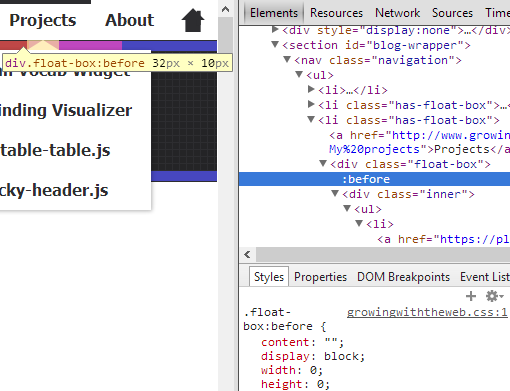This screenshot has height=391, width=510.
Task: Expand the first has-float-box li node
Action: coord(311,104)
